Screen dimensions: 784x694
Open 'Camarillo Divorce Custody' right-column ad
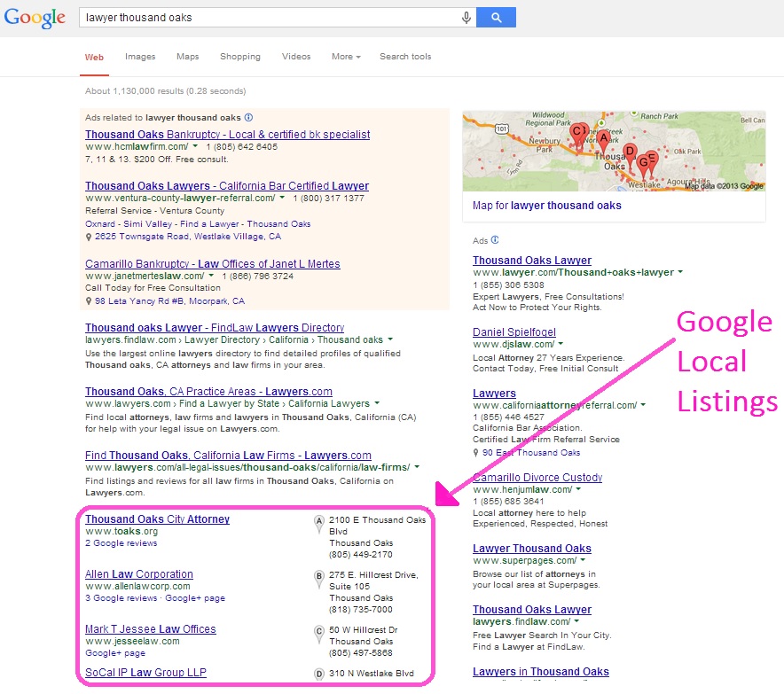[537, 477]
